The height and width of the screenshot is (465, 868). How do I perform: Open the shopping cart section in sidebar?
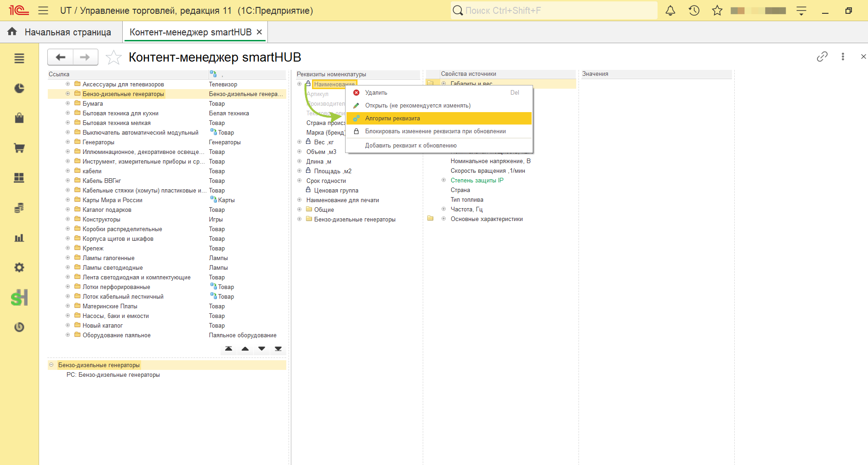(19, 148)
